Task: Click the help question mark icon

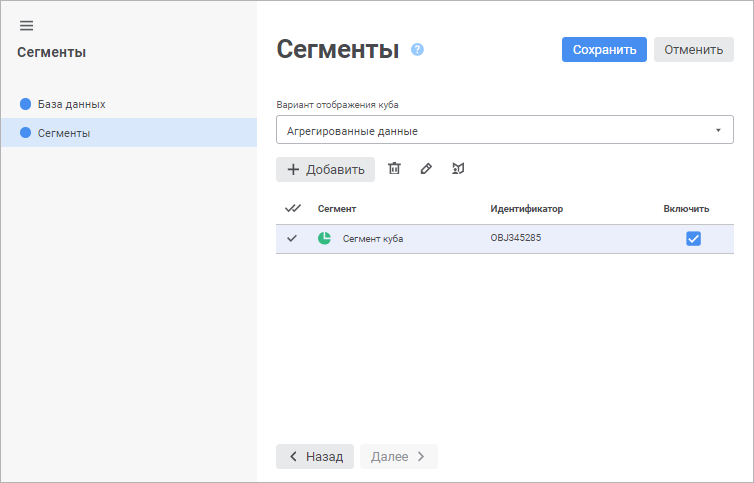Action: click(x=418, y=49)
